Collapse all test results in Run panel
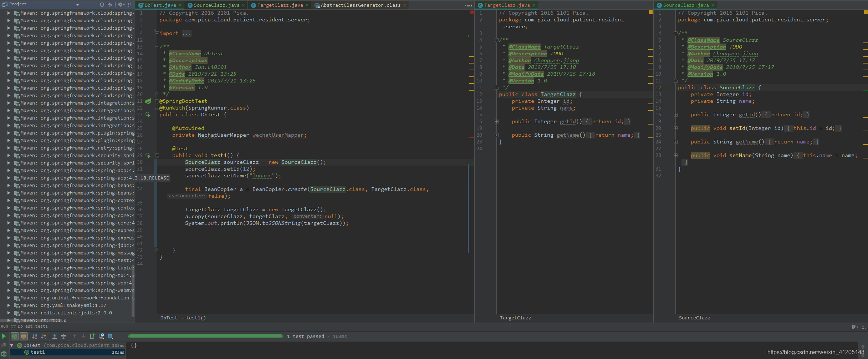This screenshot has height=359, width=868. [63, 336]
